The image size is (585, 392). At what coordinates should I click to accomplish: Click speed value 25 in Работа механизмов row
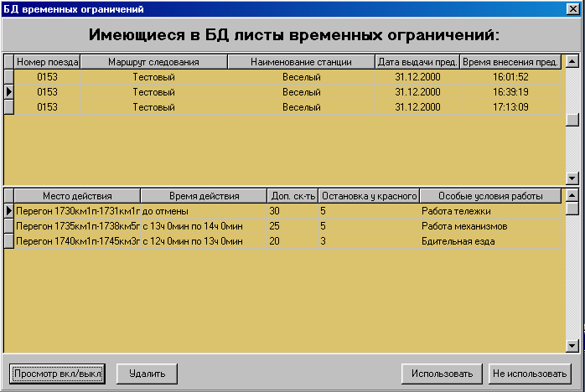[x=292, y=226]
